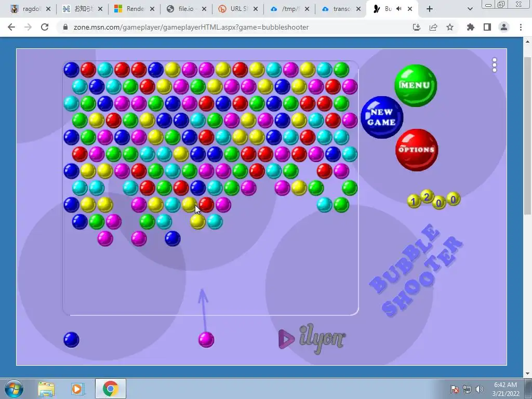Screen dimensions: 532x399
Task: Switch to the /tmp/ tab
Action: pyautogui.click(x=290, y=9)
